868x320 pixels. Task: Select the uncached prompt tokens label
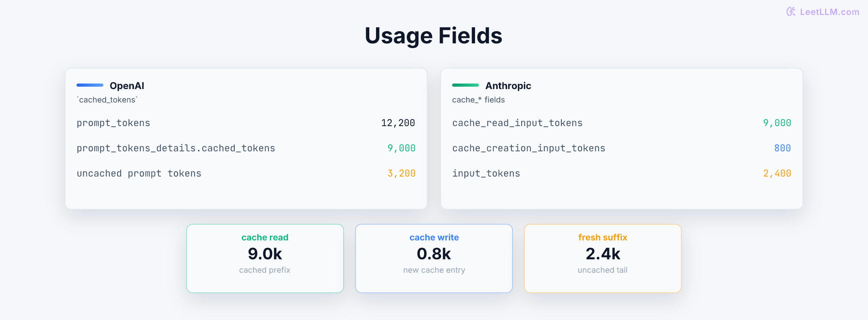pos(139,173)
